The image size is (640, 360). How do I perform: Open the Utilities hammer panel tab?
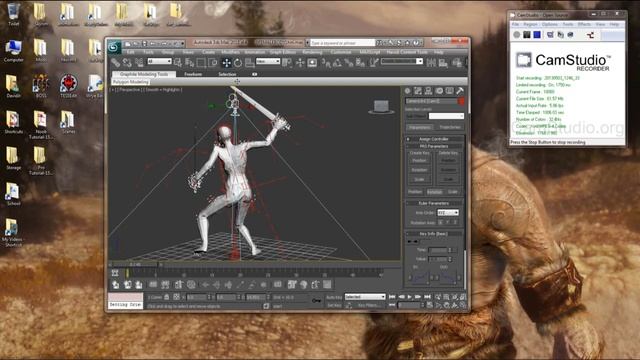tap(460, 91)
